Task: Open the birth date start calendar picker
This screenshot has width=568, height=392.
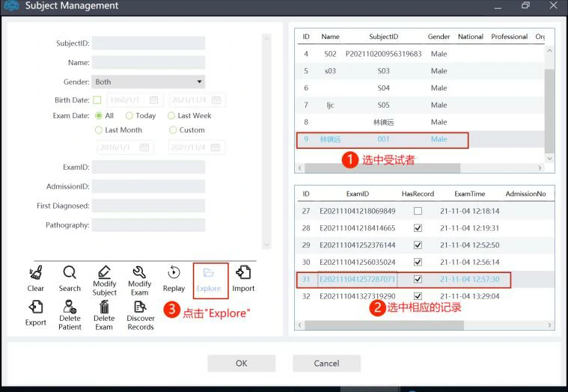Action: [x=153, y=100]
